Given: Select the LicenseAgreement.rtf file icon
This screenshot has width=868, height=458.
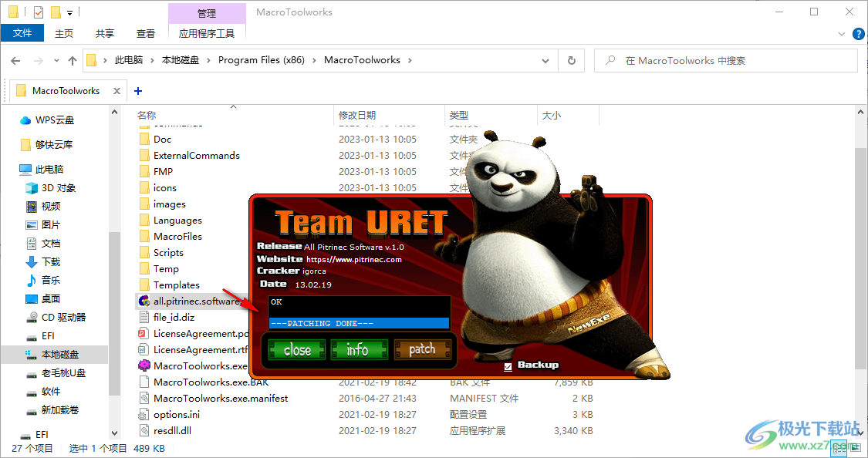Looking at the screenshot, I should pos(144,349).
